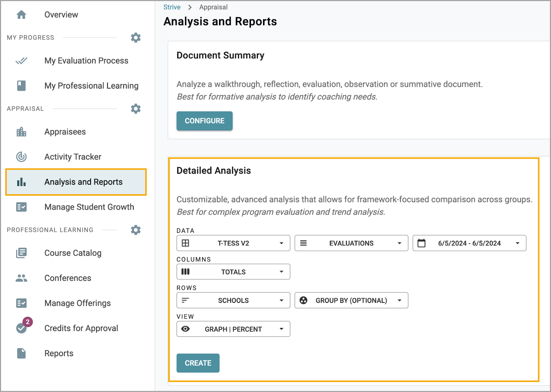Open the T-TESS V2 framework dropdown

point(233,243)
